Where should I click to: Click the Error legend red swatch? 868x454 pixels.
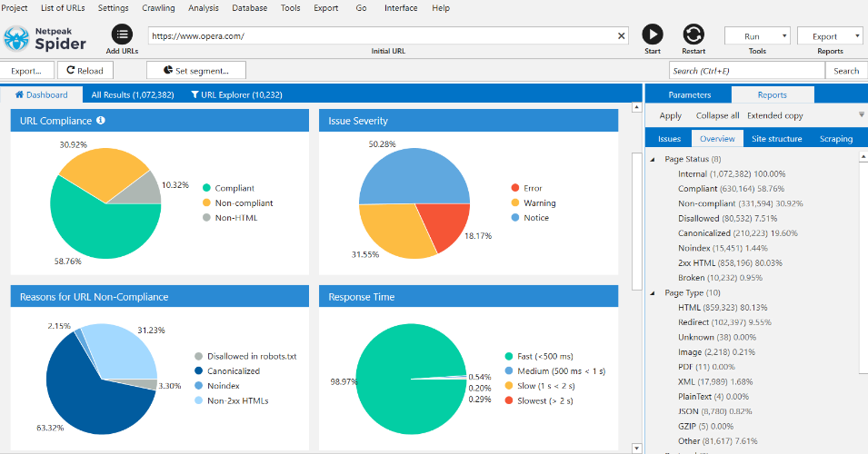pos(514,188)
